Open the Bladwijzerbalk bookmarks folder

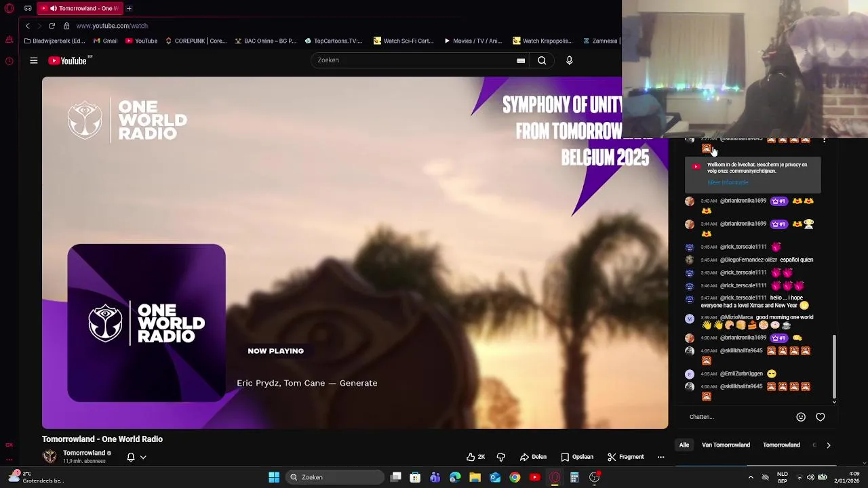tap(54, 41)
